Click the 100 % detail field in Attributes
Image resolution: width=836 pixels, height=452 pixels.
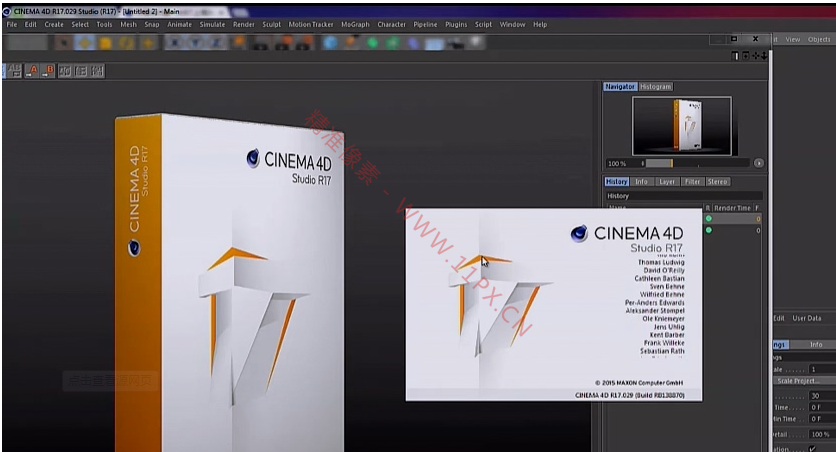point(822,434)
